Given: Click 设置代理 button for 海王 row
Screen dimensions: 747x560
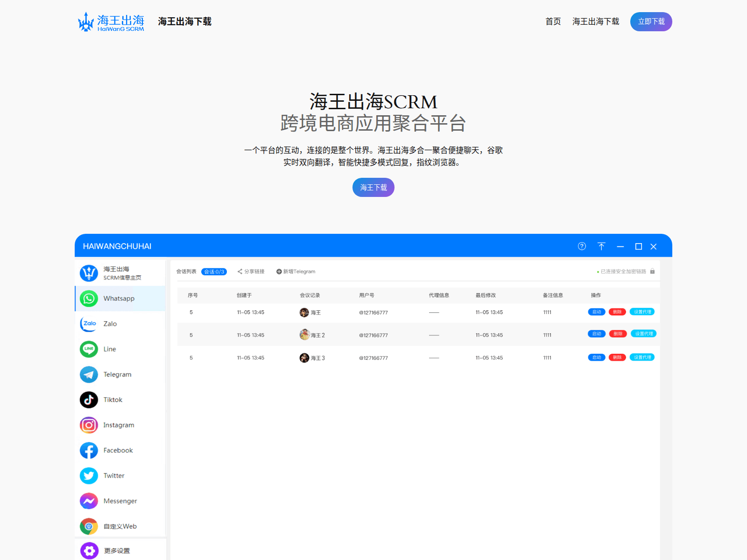Looking at the screenshot, I should coord(642,312).
